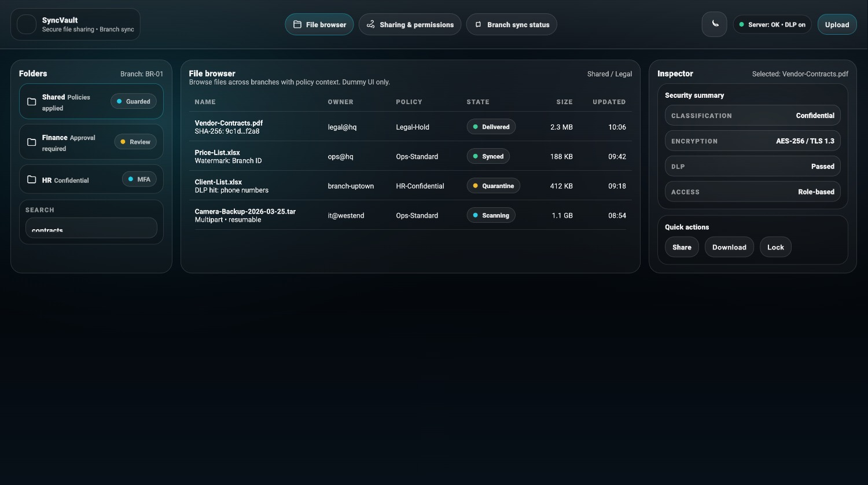Click the Scanning progress pill on Camera-Backup-2026-03-25.tar
Image resolution: width=868 pixels, height=485 pixels.
click(x=491, y=215)
